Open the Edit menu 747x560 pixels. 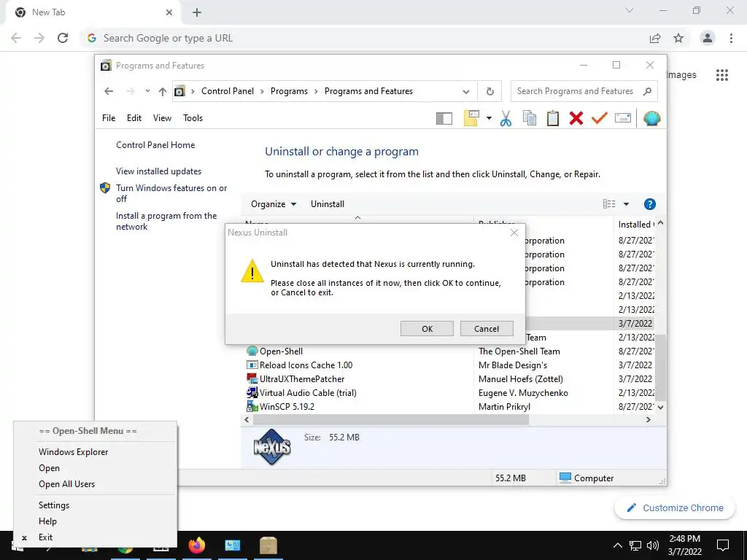click(x=134, y=118)
